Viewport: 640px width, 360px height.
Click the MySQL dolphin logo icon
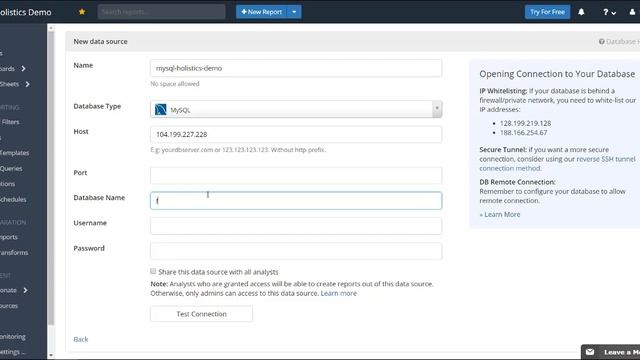coord(161,109)
